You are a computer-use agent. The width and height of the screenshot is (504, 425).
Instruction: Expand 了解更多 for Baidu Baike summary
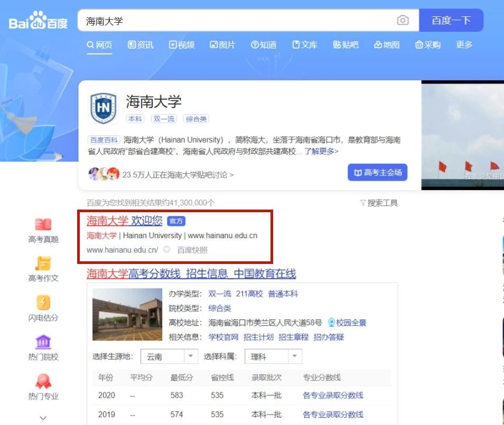321,151
